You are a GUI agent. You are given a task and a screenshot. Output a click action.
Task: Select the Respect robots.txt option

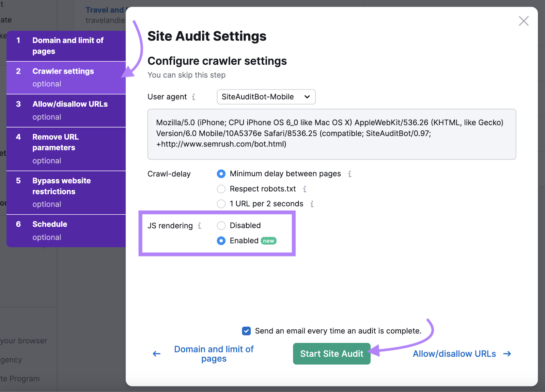click(x=221, y=189)
